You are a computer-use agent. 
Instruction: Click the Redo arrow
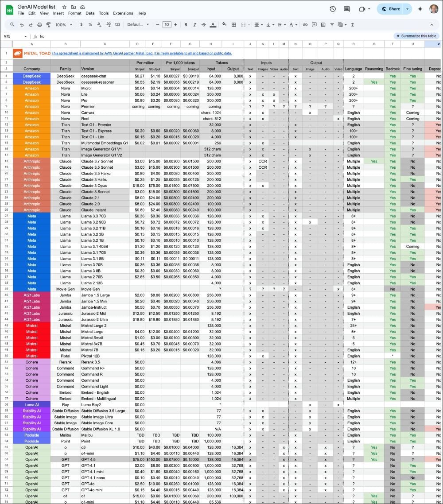coord(31,25)
